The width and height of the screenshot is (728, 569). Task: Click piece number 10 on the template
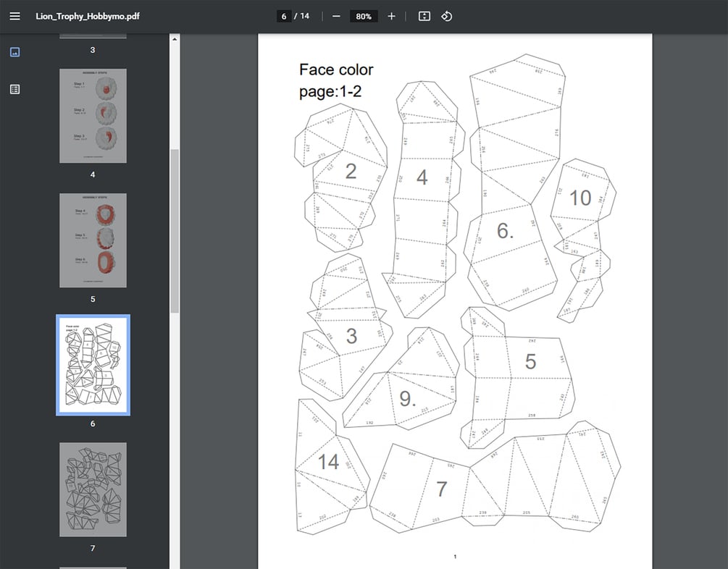[580, 198]
